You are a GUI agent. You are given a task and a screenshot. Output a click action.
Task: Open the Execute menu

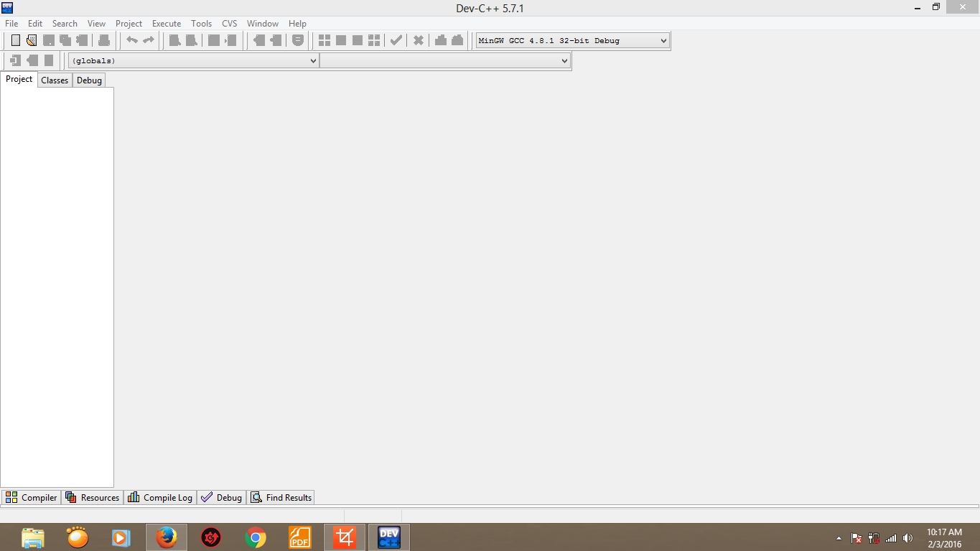click(x=167, y=24)
